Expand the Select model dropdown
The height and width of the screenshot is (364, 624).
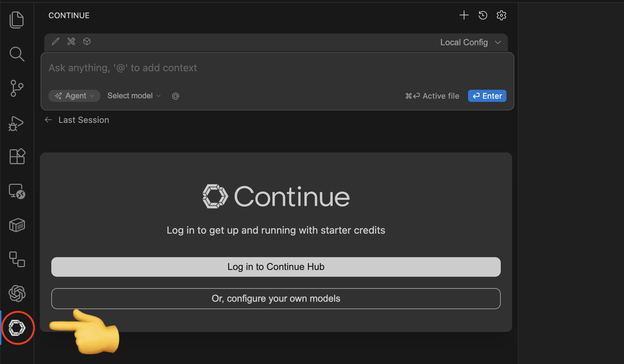coord(134,96)
